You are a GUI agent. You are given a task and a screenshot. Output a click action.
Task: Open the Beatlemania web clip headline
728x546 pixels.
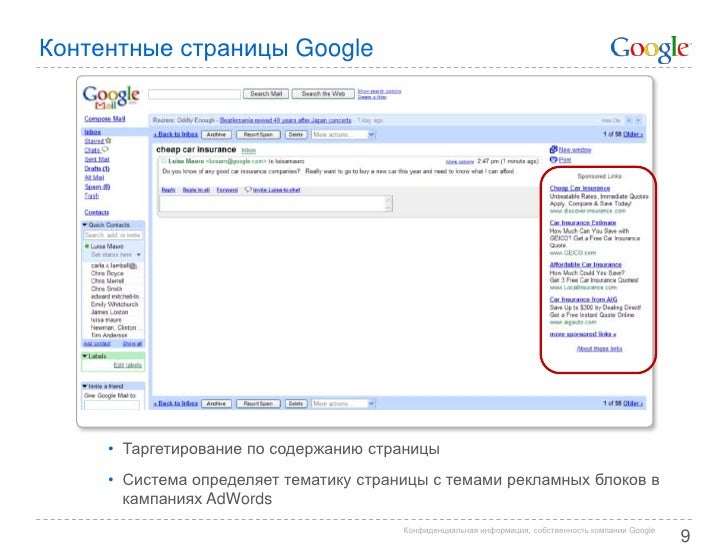(286, 120)
